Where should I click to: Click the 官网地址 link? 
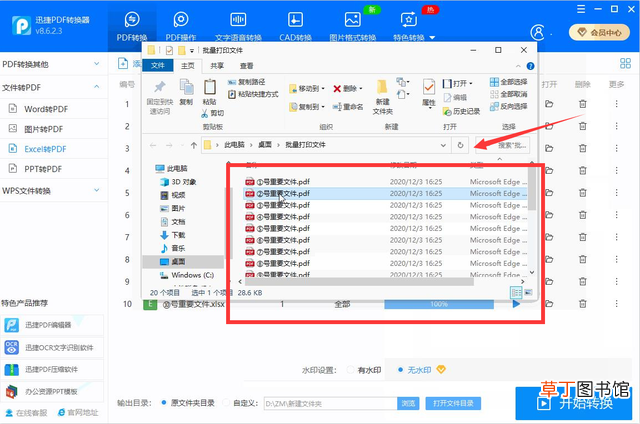[78, 413]
